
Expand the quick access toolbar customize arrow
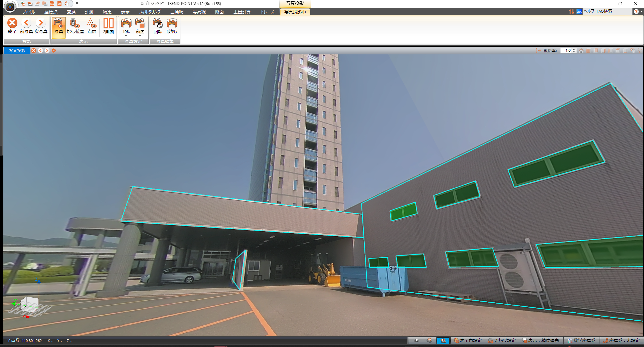coord(77,4)
